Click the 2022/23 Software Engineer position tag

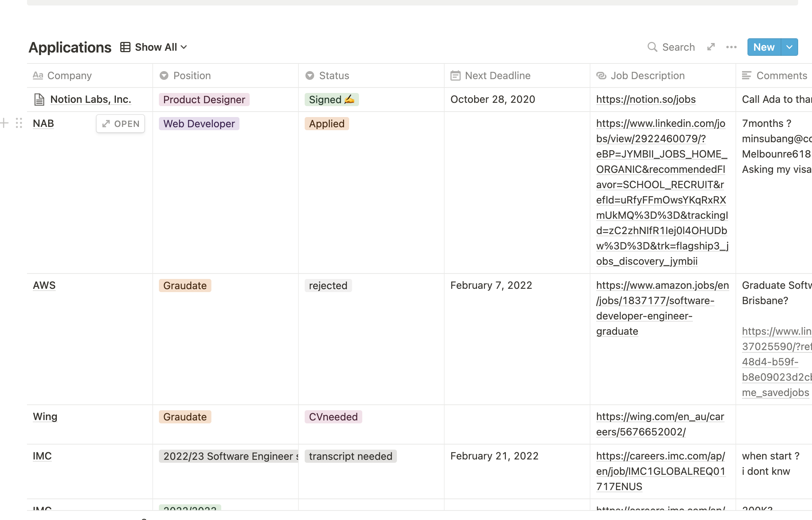pos(229,456)
